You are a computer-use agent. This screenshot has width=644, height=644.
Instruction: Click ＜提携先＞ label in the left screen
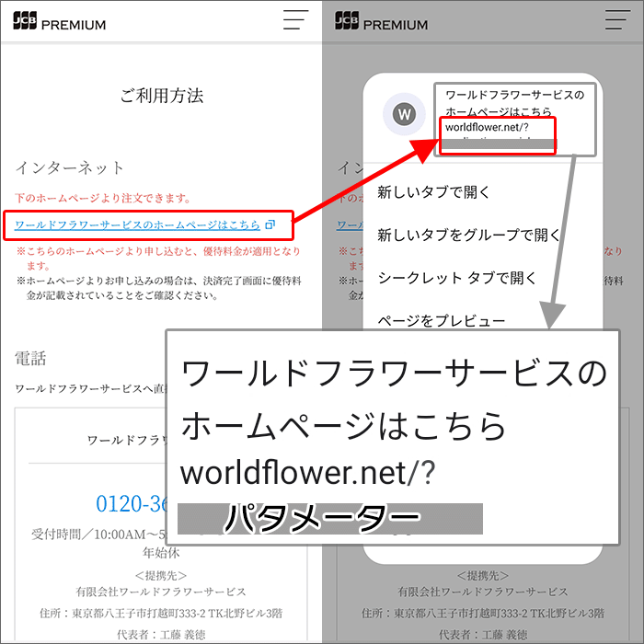tap(161, 575)
